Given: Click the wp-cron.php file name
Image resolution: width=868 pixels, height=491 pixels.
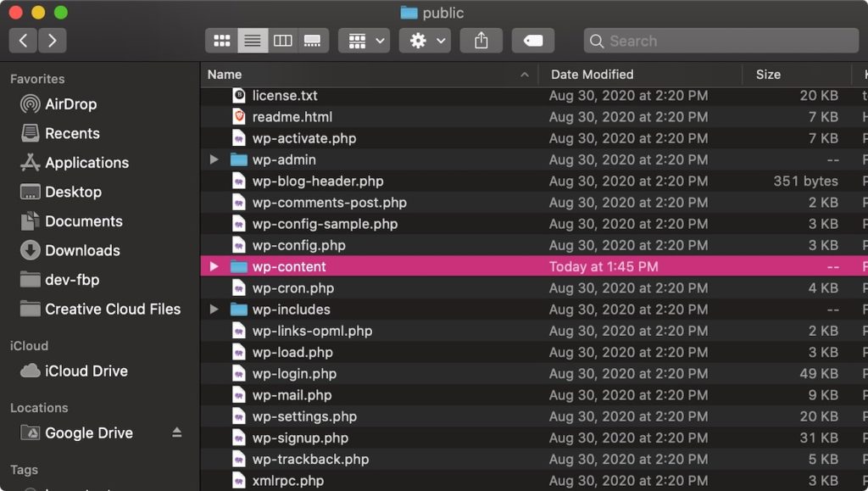Looking at the screenshot, I should pos(293,288).
